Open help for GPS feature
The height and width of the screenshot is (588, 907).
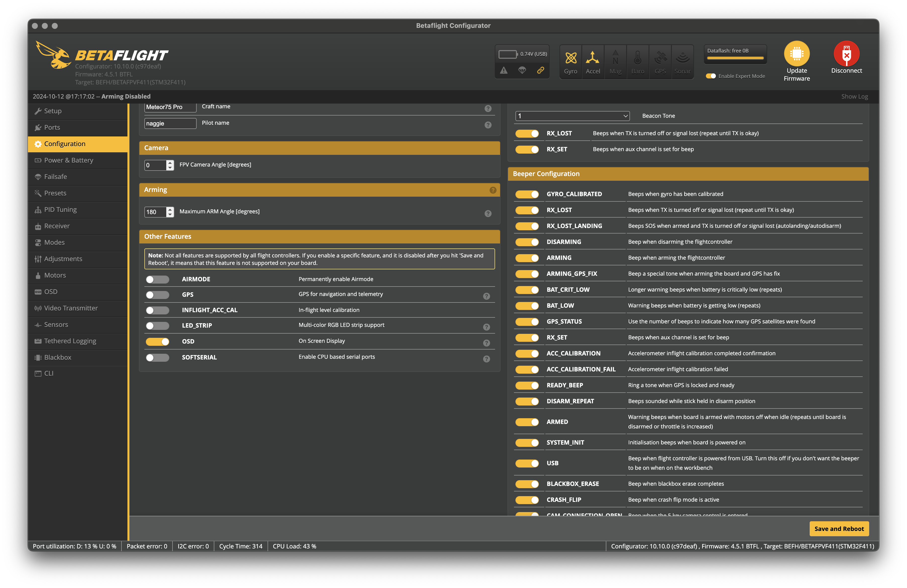[x=486, y=296]
